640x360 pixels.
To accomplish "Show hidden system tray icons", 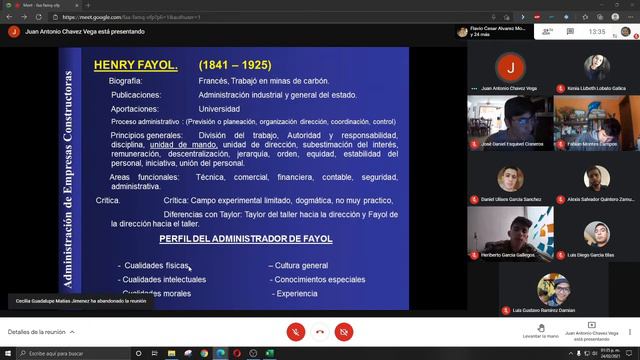I will [570, 353].
